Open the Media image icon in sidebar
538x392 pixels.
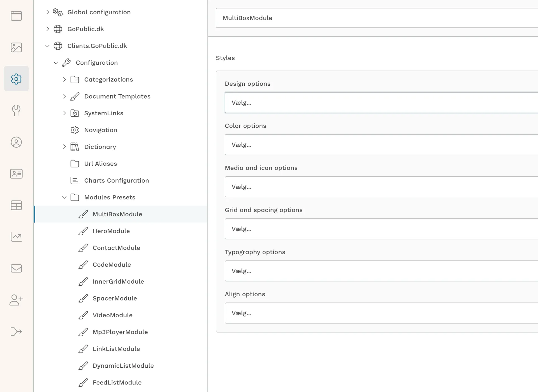pos(16,47)
